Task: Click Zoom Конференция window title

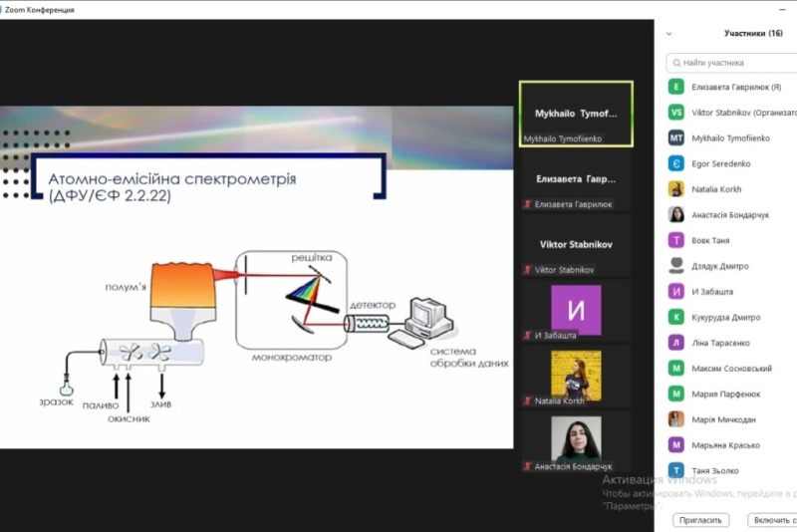Action: 39,10
